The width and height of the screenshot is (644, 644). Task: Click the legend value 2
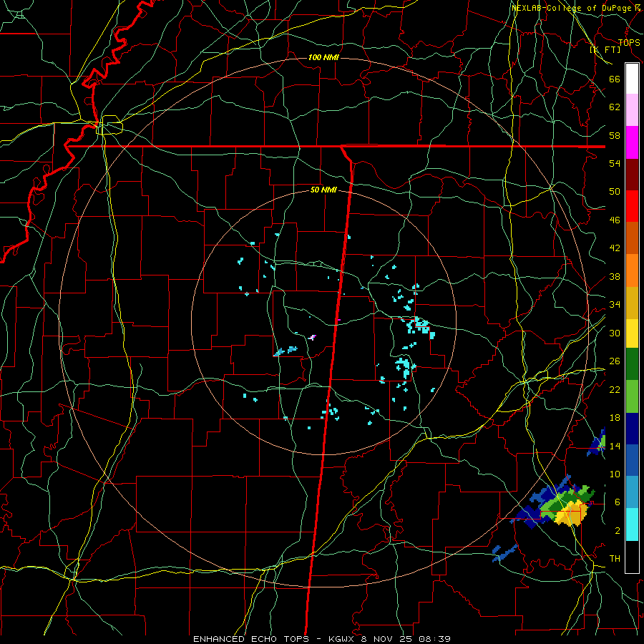[618, 531]
